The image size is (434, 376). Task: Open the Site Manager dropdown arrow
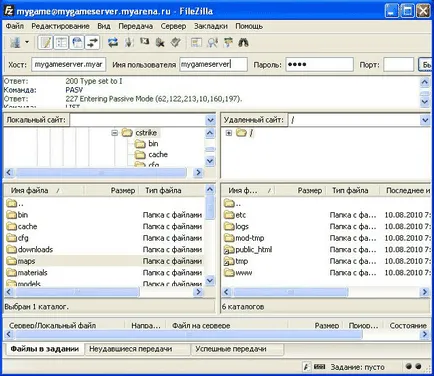27,43
